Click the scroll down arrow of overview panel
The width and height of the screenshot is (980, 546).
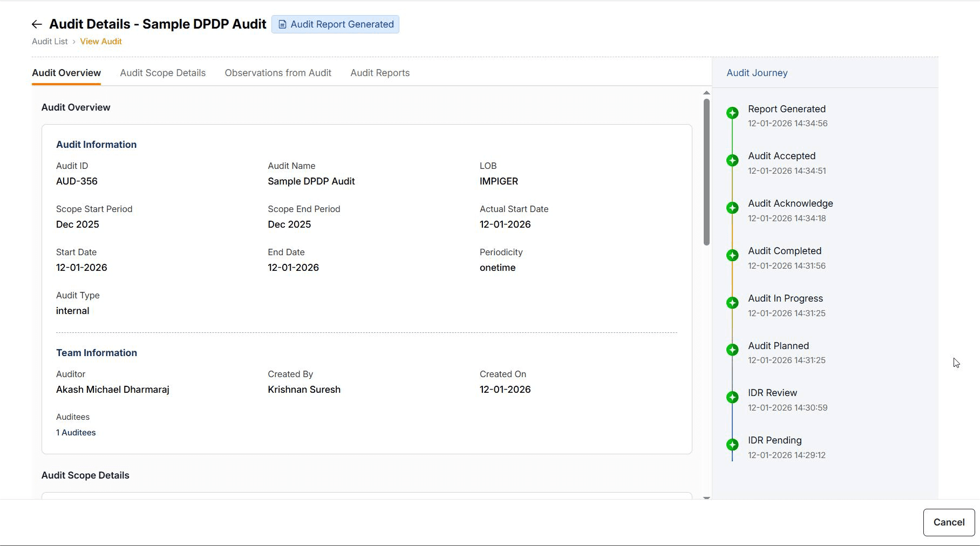706,497
